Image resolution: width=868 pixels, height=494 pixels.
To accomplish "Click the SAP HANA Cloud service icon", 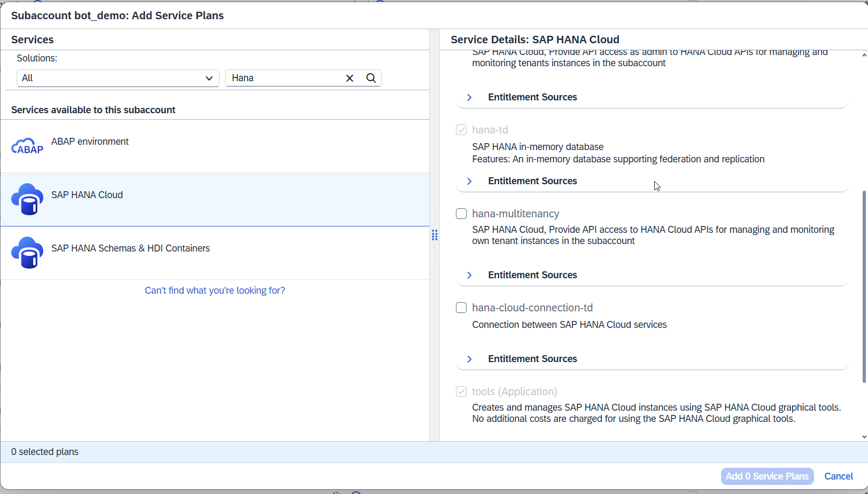I will pyautogui.click(x=27, y=199).
